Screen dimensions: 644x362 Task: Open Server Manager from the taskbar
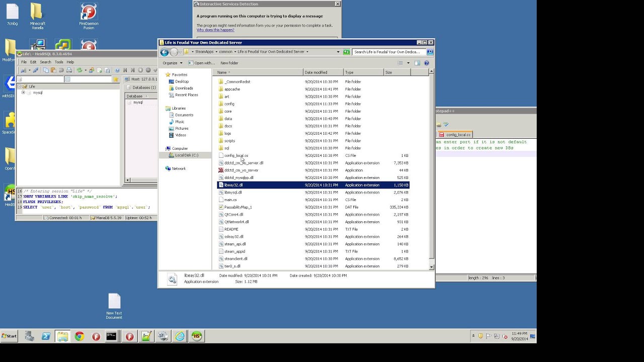29,336
